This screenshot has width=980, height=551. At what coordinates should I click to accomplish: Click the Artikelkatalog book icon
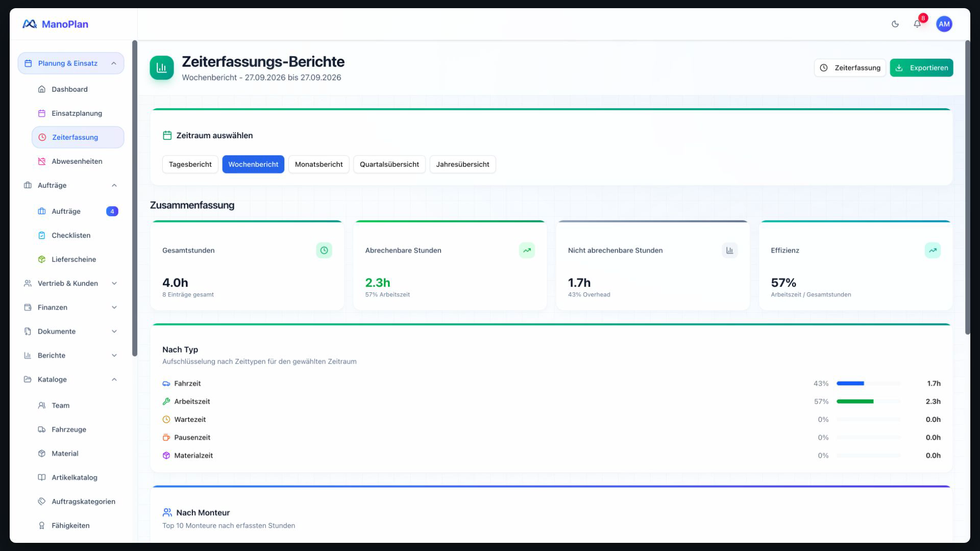(x=42, y=478)
